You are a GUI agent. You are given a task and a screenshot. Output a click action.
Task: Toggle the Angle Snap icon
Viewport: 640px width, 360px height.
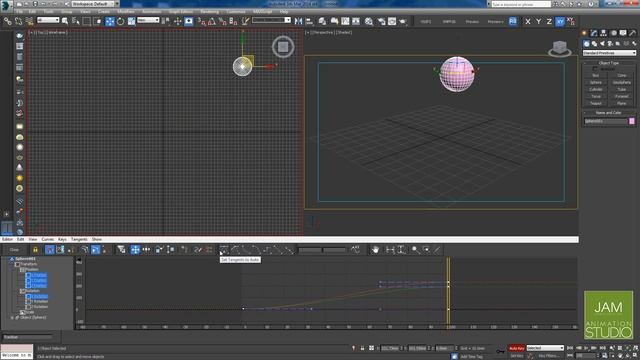[x=211, y=21]
